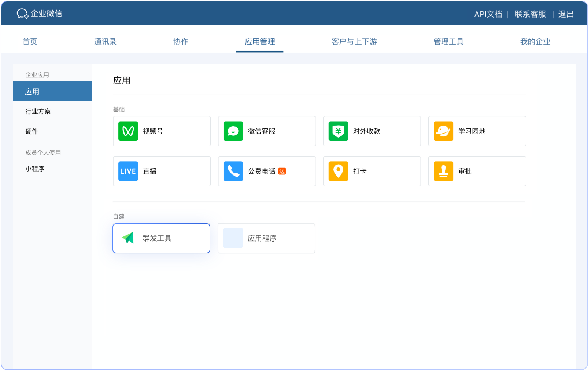The image size is (588, 370).
Task: Open 硬件 in the sidebar
Action: [31, 131]
